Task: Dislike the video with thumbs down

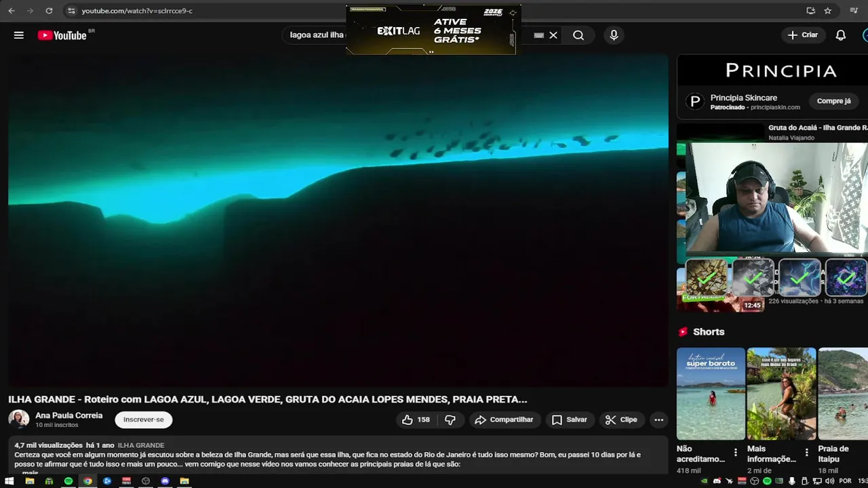Action: 450,420
